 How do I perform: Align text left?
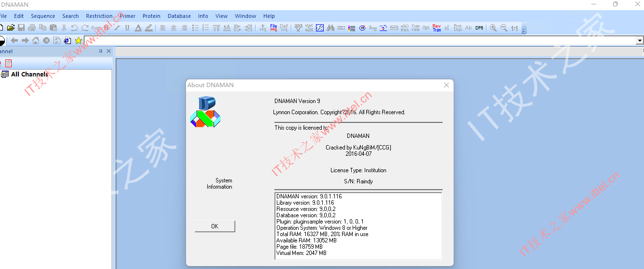tap(163, 28)
